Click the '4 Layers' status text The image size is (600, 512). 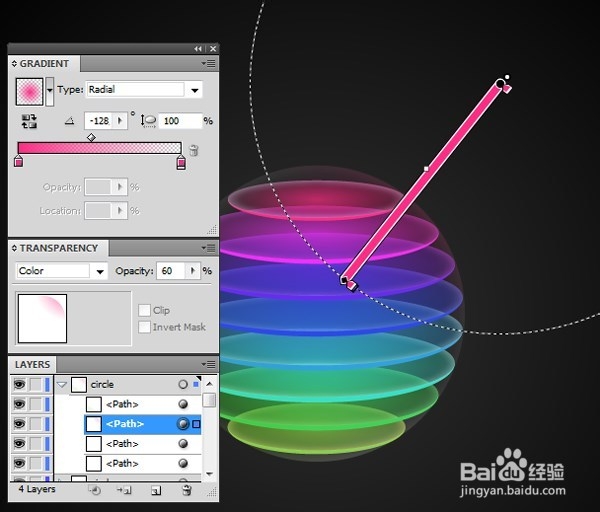[x=37, y=489]
